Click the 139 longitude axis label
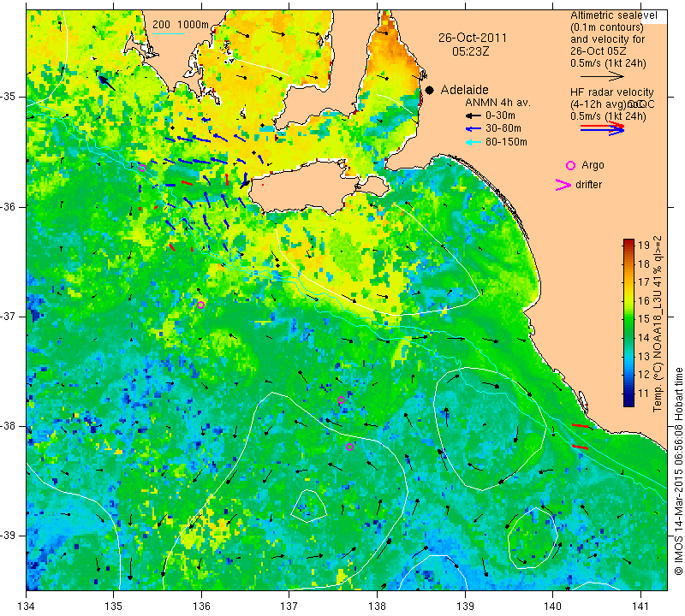Viewport: 685px width, 616px height. pos(465,606)
